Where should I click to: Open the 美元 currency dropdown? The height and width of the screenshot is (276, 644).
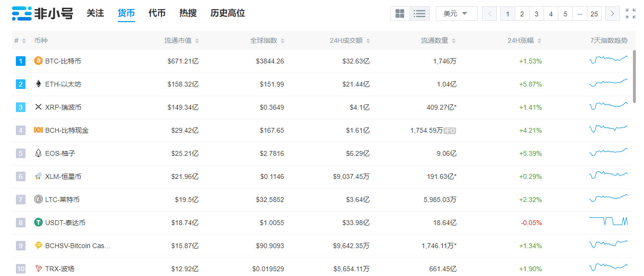pos(457,13)
